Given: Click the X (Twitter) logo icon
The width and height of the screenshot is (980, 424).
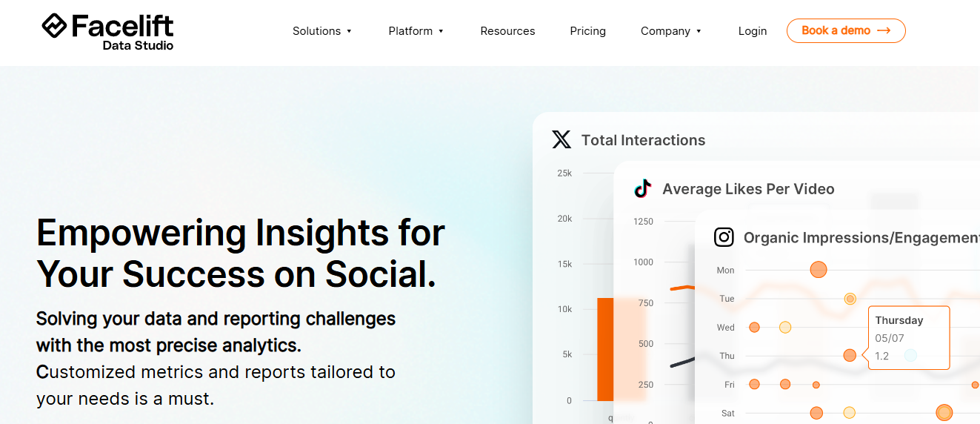Looking at the screenshot, I should click(561, 139).
